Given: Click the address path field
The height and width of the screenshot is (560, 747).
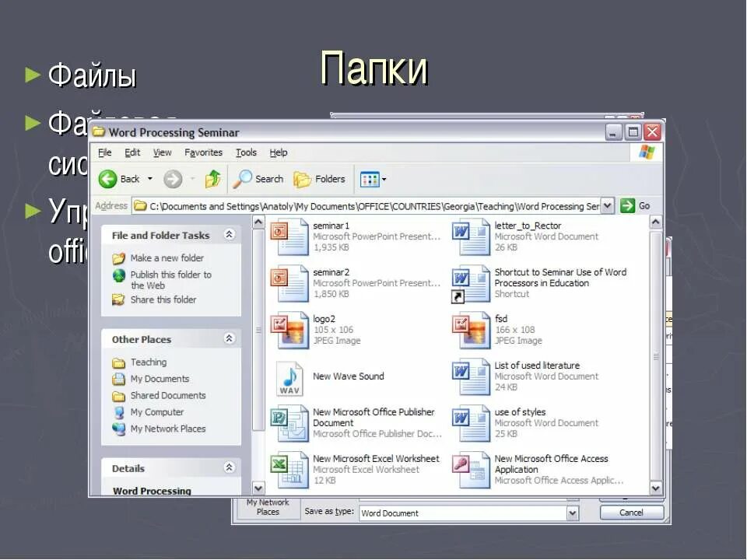Looking at the screenshot, I should point(366,205).
